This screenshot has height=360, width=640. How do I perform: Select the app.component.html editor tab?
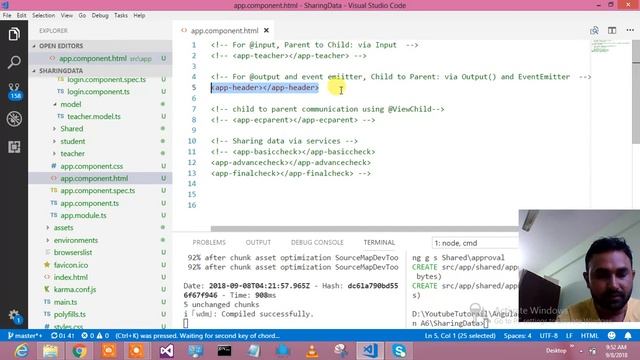pyautogui.click(x=224, y=31)
